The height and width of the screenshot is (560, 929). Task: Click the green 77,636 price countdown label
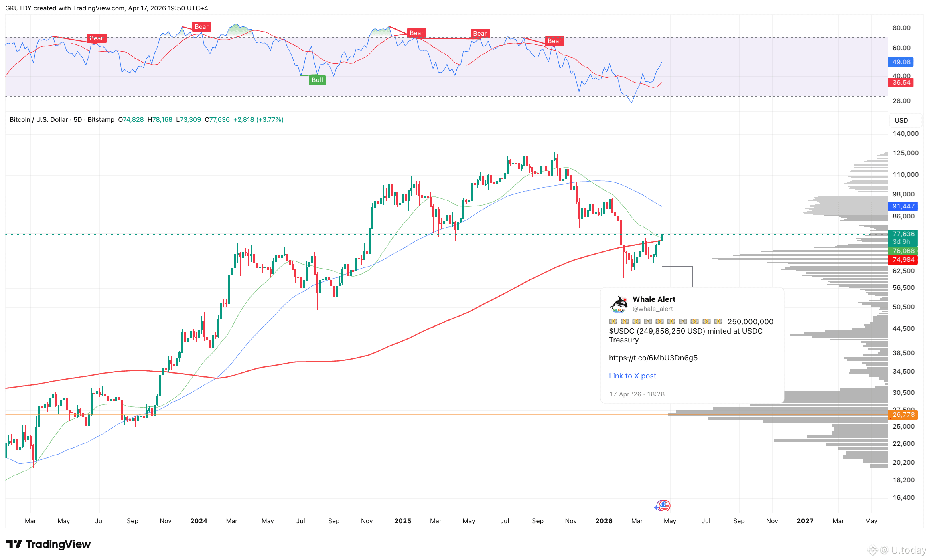903,237
